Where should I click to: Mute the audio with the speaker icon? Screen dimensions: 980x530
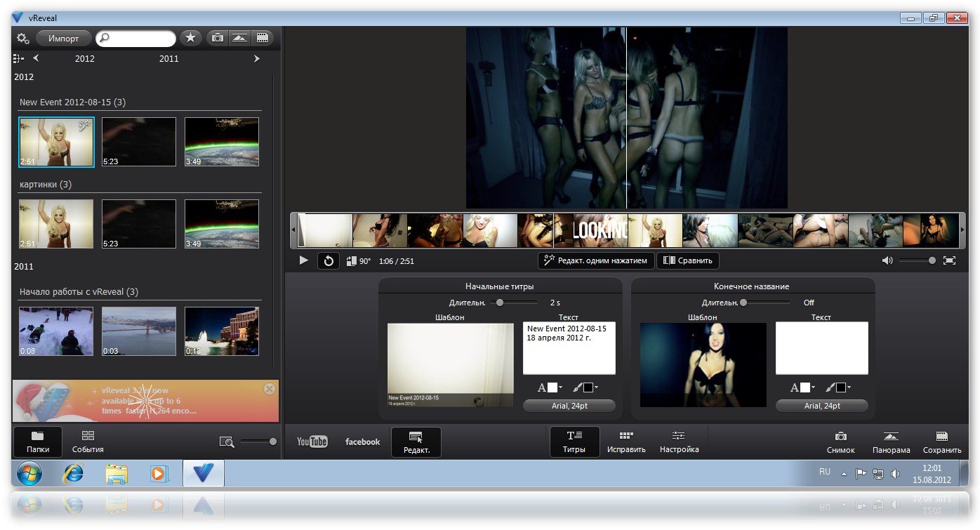(887, 260)
